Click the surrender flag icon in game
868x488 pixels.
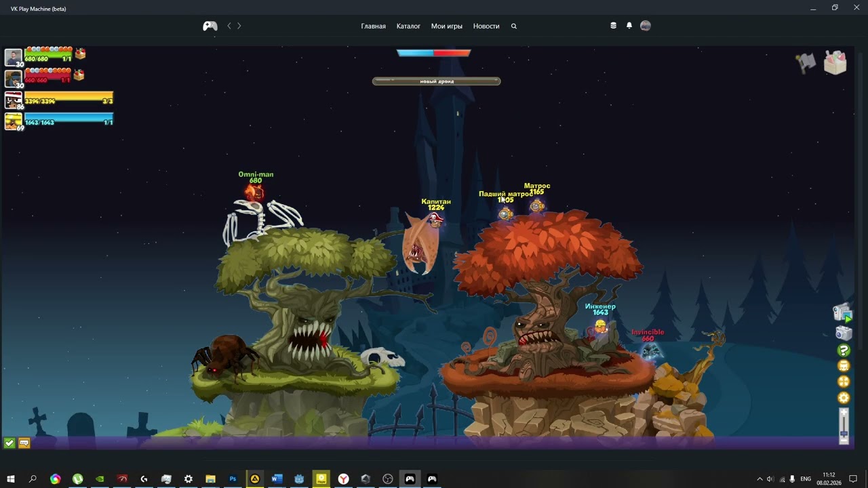click(x=806, y=62)
